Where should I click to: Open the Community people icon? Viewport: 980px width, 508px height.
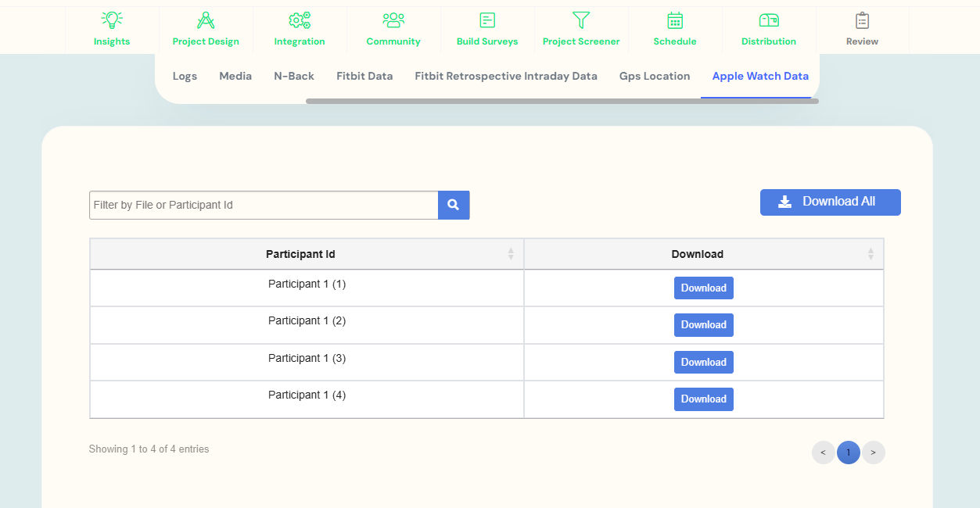pos(393,20)
